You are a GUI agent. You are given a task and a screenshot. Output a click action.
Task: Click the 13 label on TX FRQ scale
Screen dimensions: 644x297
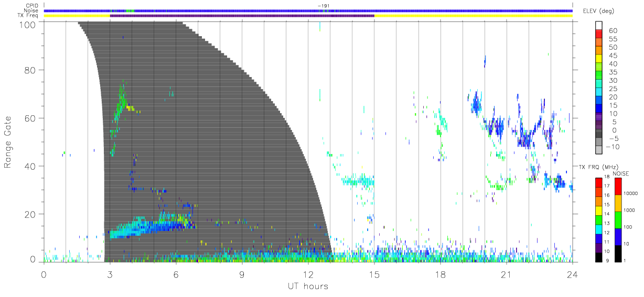point(607,224)
